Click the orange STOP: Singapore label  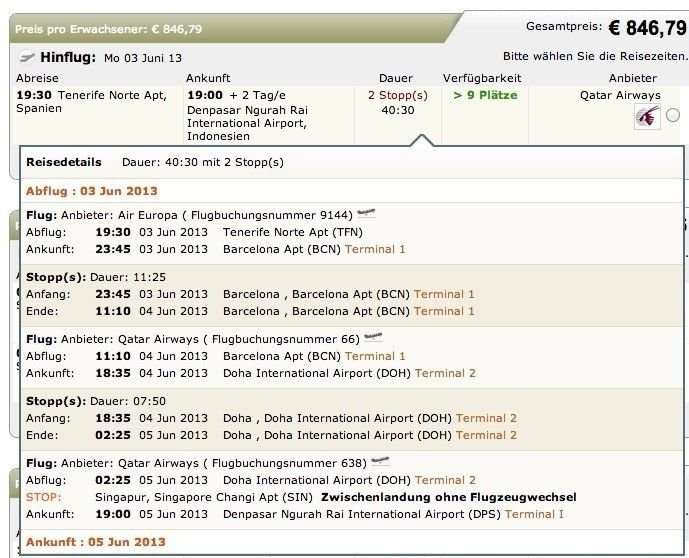[x=44, y=497]
